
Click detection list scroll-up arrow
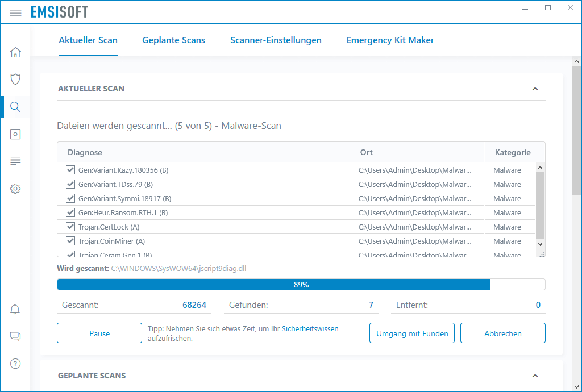tap(541, 168)
